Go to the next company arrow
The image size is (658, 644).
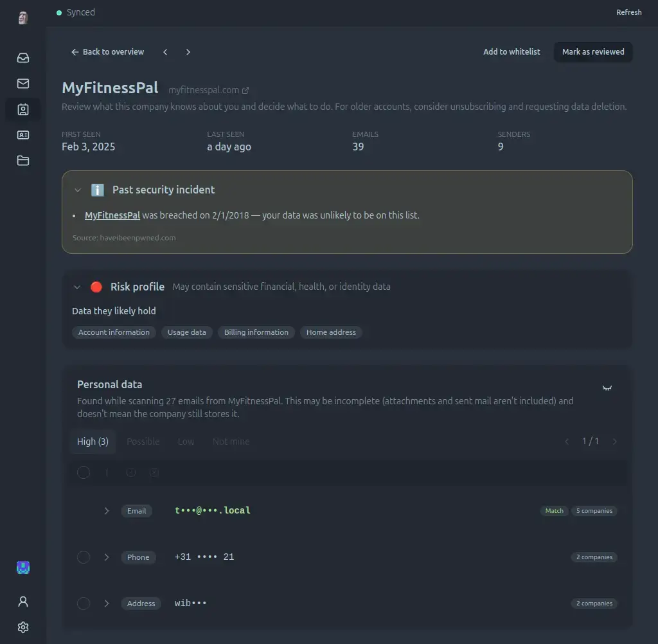[x=188, y=52]
